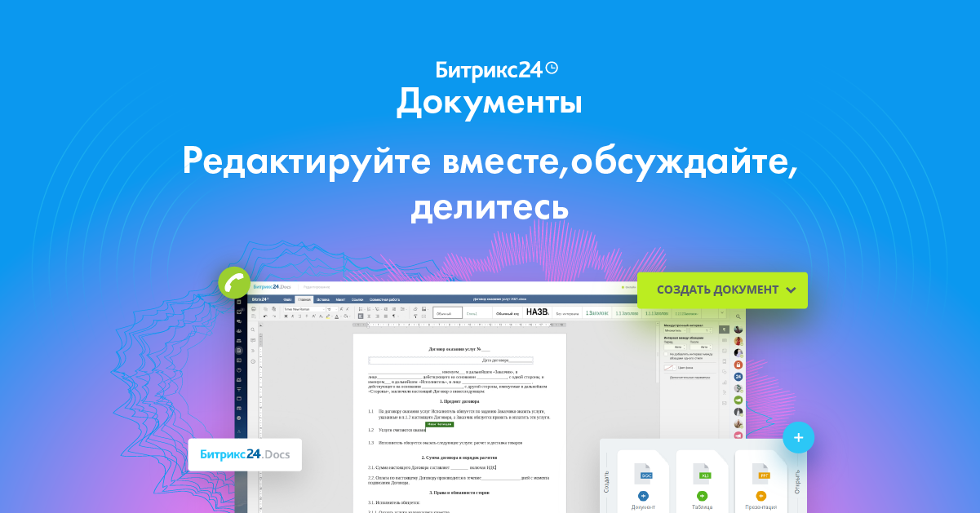Apply the Без интервала style
This screenshot has width=980, height=513.
coord(567,312)
